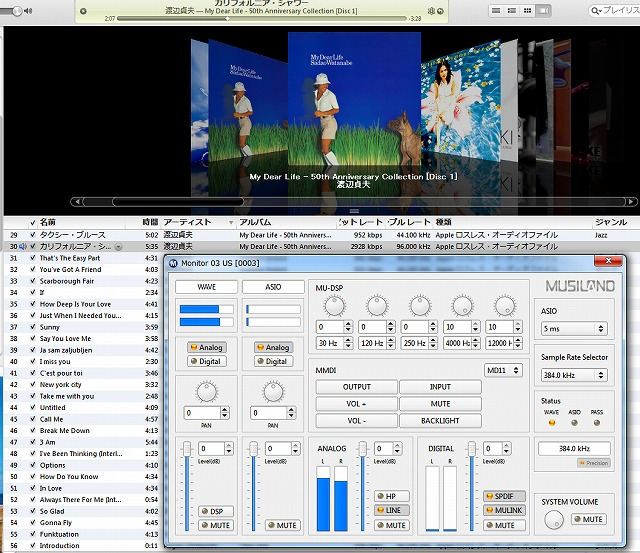Click the now-playing speaker icon on track 30
The height and width of the screenshot is (553, 640).
(23, 247)
